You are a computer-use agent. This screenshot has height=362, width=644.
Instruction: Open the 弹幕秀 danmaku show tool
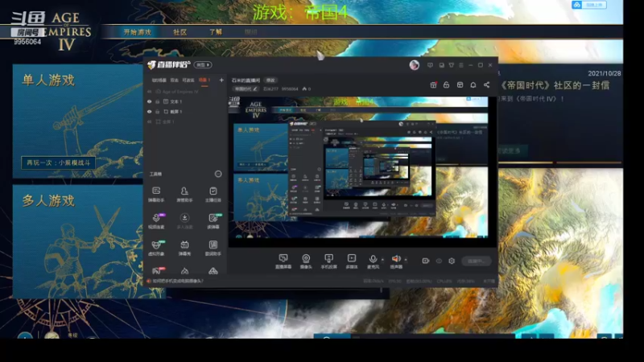pyautogui.click(x=184, y=248)
